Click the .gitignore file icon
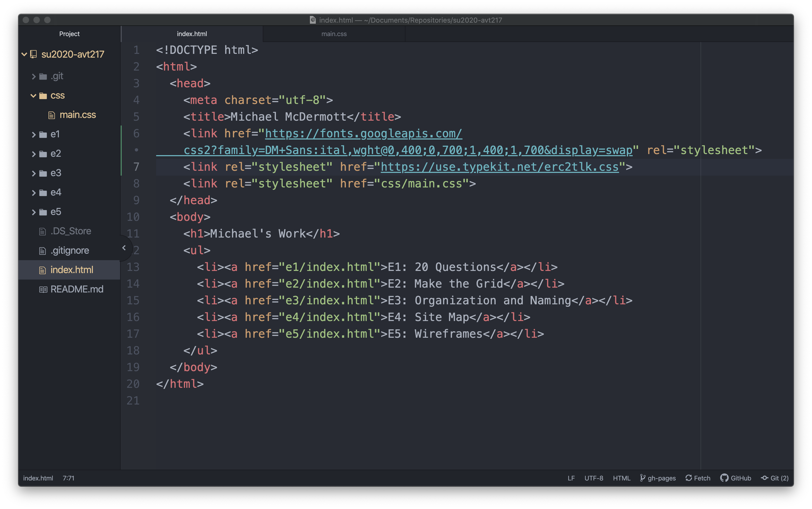The height and width of the screenshot is (509, 812). click(x=42, y=251)
